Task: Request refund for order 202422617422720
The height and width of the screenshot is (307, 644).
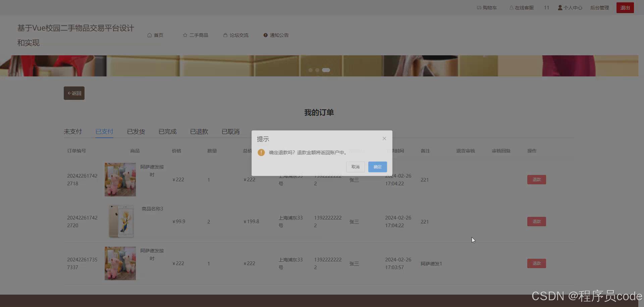Action: (536, 221)
